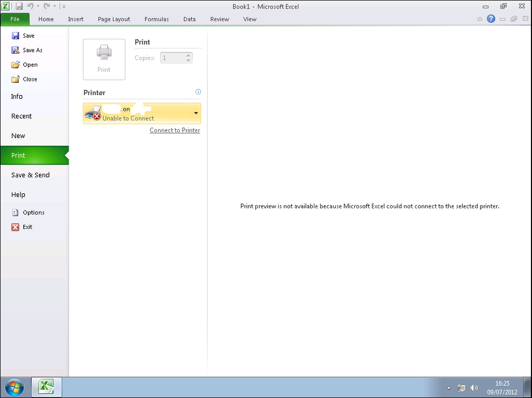Minimize the Ribbon using the caret icon
This screenshot has height=398, width=532.
pyautogui.click(x=480, y=19)
